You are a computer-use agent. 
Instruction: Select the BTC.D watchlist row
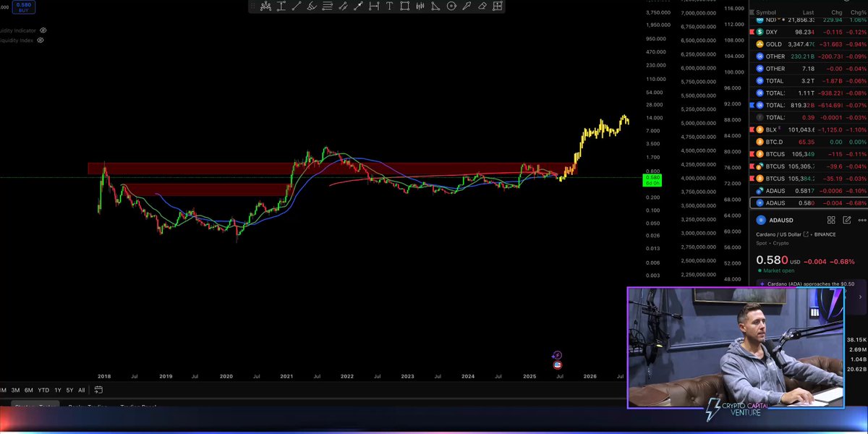[809, 142]
